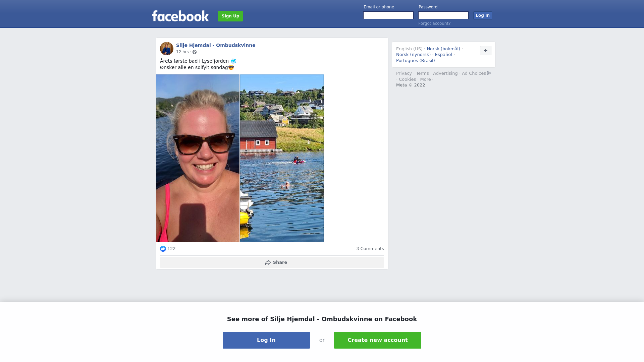Click the Ad Choices triangle icon
Image resolution: width=644 pixels, height=362 pixels.
(x=489, y=73)
